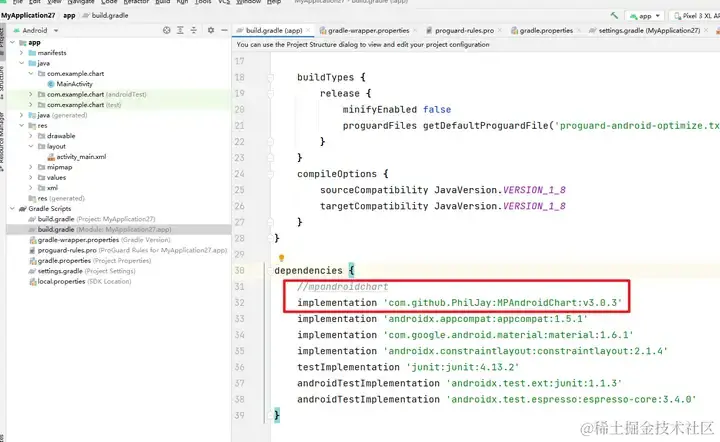This screenshot has height=442, width=720.
Task: Collapse the app module tree node
Action: [x=12, y=42]
